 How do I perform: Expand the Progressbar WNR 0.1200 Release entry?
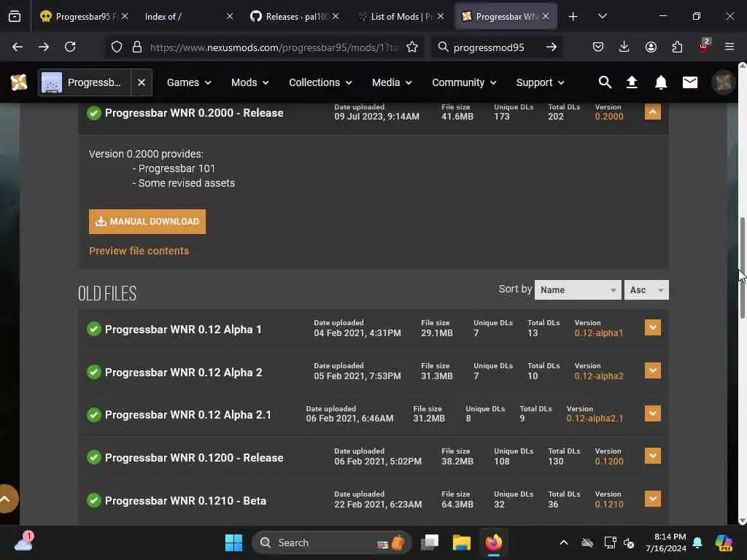[653, 456]
